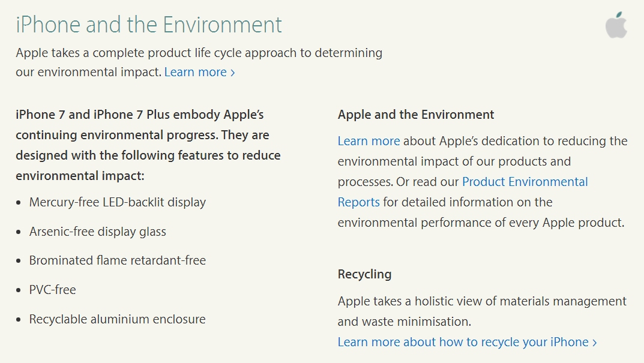Click the Mercury-free LED-backlit display item
644x363 pixels.
tap(118, 202)
